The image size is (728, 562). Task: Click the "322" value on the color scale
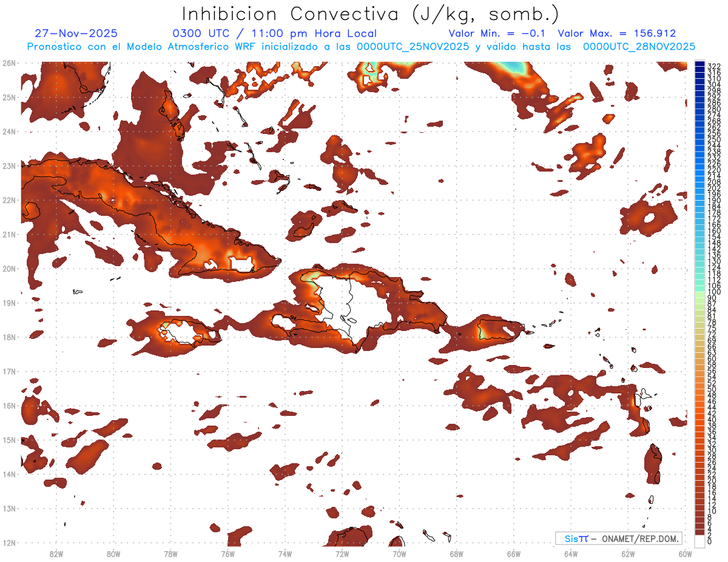713,65
